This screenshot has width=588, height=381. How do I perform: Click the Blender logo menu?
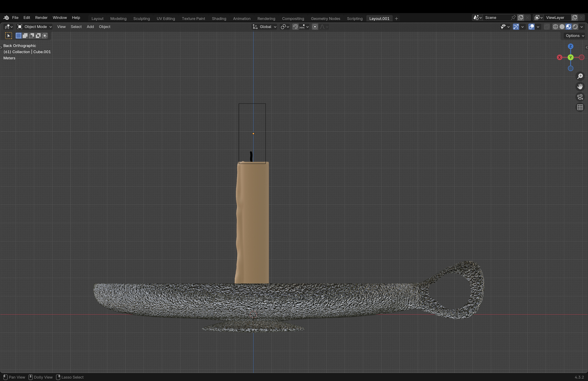[6, 18]
